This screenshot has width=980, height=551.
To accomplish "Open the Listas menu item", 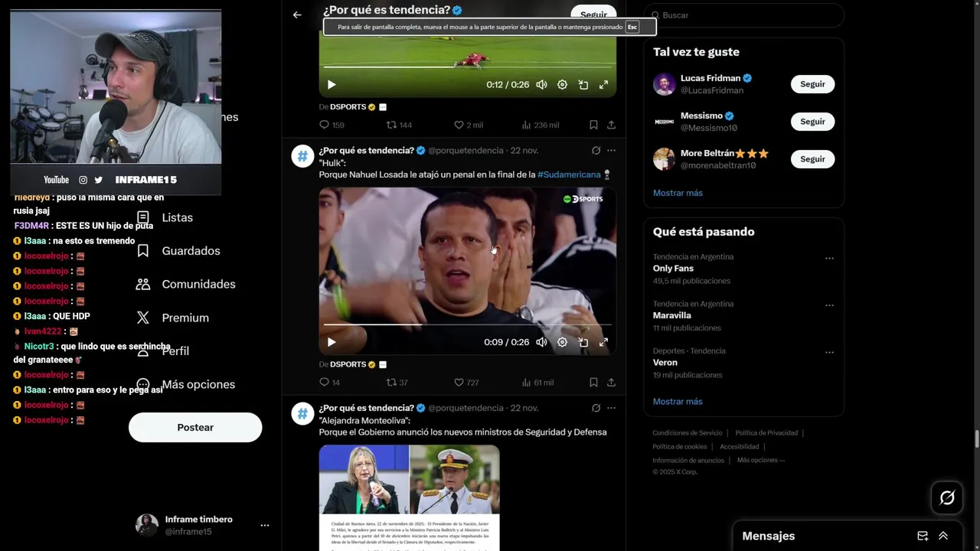I will point(165,217).
